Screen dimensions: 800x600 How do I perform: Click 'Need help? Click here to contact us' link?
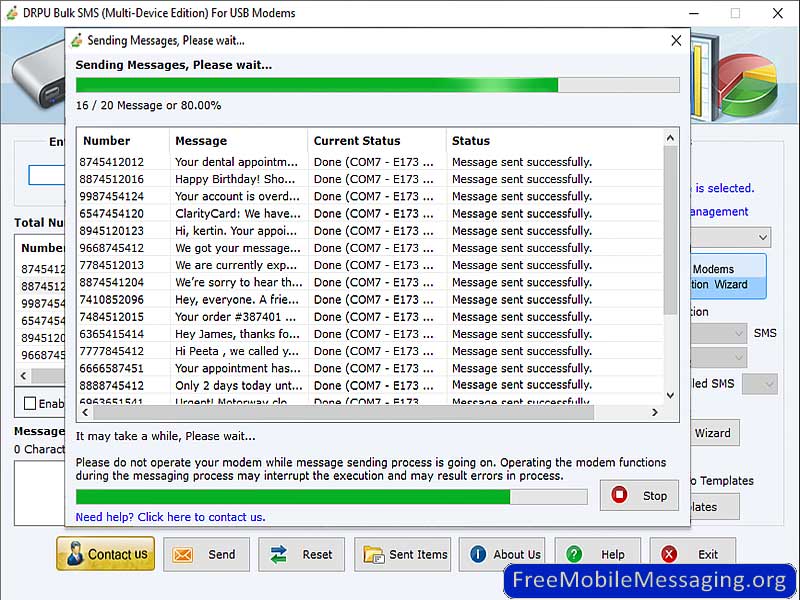pyautogui.click(x=170, y=517)
